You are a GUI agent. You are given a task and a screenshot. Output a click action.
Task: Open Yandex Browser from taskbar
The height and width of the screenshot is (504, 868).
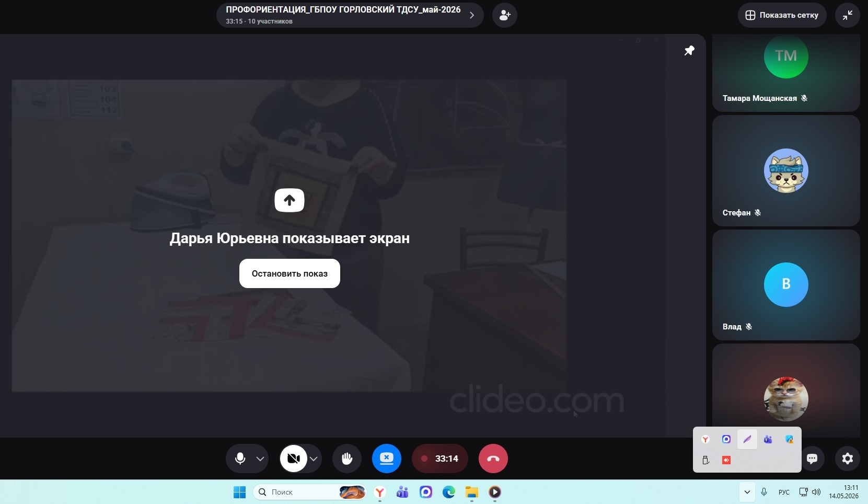point(380,492)
